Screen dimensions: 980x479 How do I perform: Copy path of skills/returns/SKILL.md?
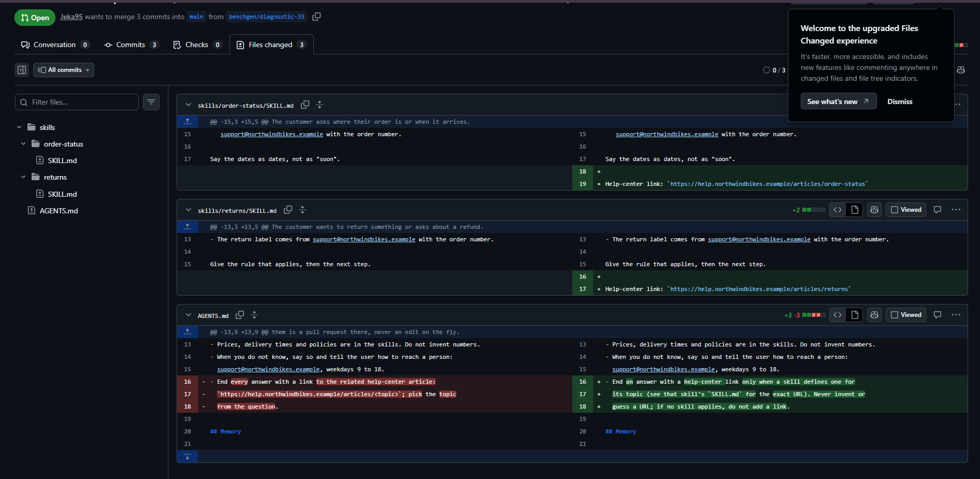(x=288, y=210)
